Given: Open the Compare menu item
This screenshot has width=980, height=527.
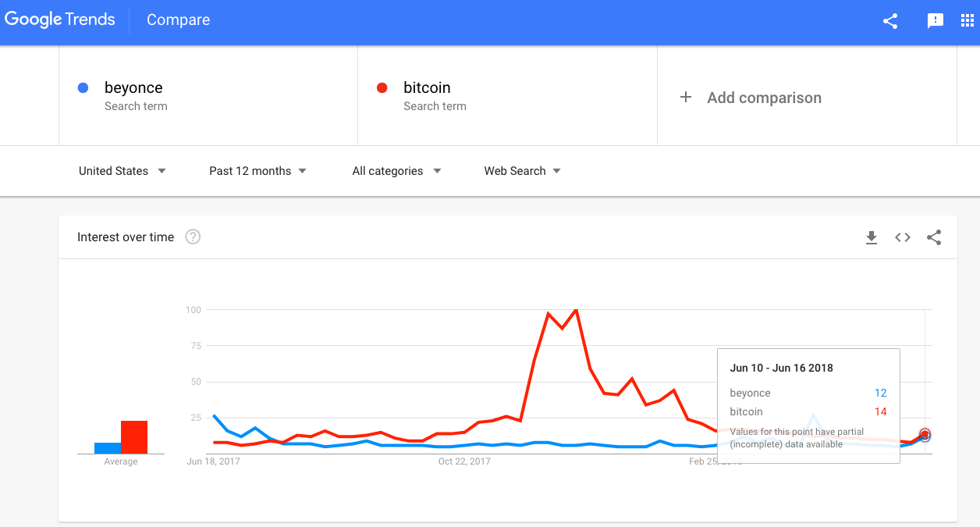Looking at the screenshot, I should [178, 20].
